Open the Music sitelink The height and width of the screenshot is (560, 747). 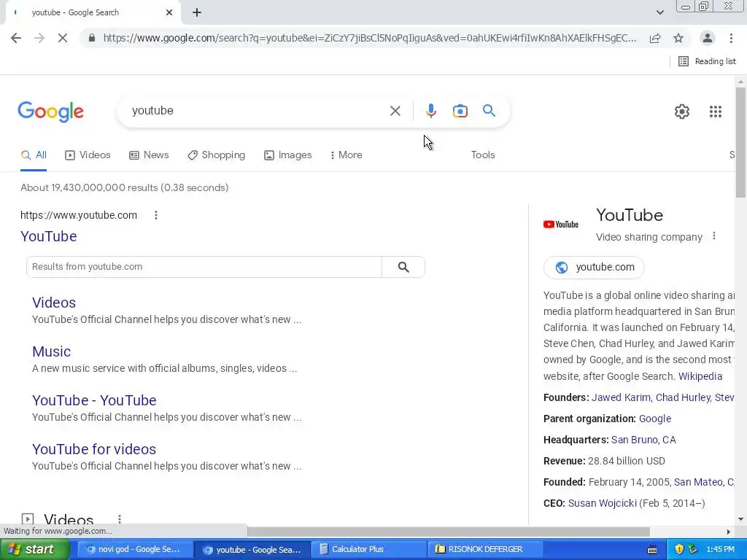coord(52,352)
